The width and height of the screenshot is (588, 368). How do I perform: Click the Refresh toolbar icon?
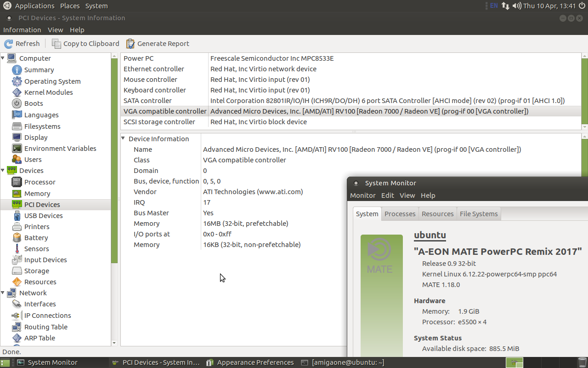pos(9,44)
